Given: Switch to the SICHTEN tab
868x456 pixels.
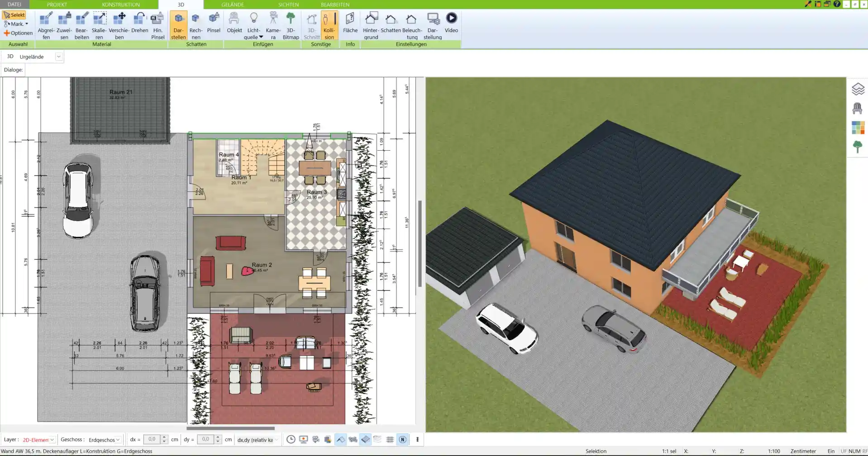Looking at the screenshot, I should pos(288,5).
